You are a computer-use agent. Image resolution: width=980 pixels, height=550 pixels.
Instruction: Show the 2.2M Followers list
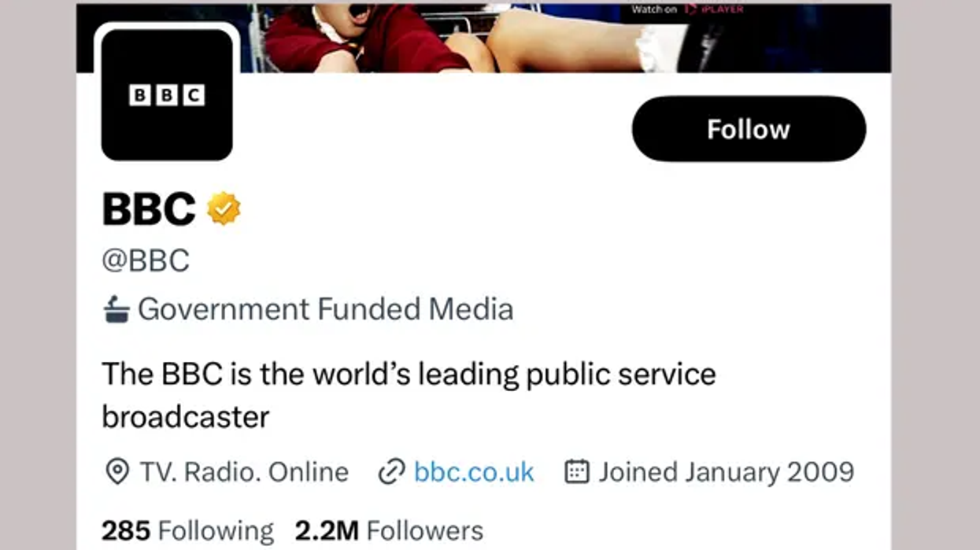[x=389, y=532]
